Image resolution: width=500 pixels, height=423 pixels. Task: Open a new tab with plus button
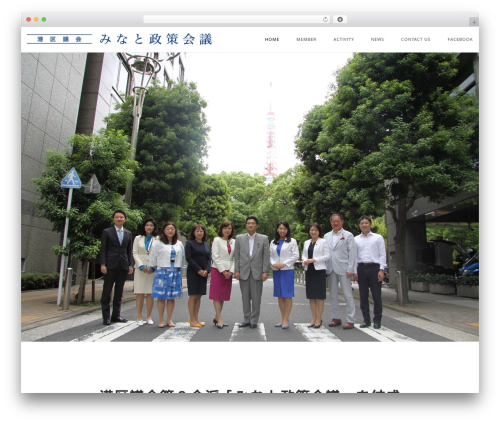pos(474,22)
